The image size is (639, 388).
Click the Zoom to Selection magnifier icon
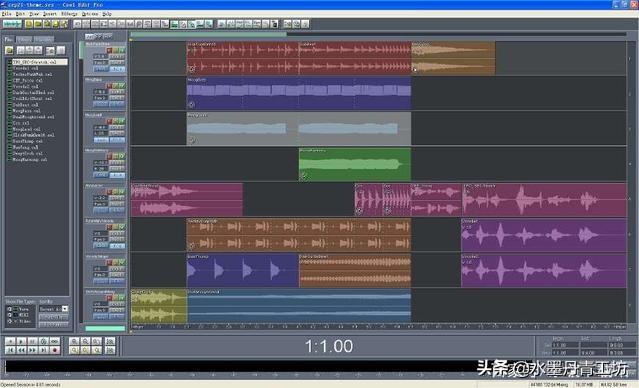[x=74, y=350]
